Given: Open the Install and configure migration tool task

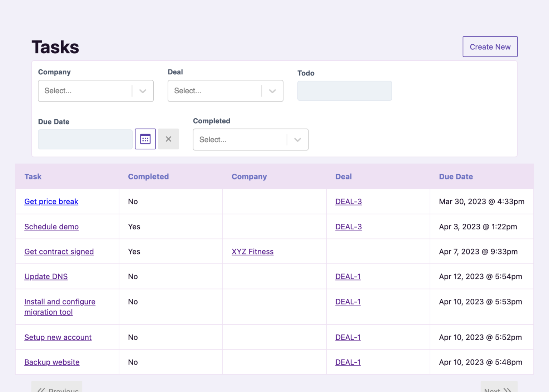Looking at the screenshot, I should point(60,307).
